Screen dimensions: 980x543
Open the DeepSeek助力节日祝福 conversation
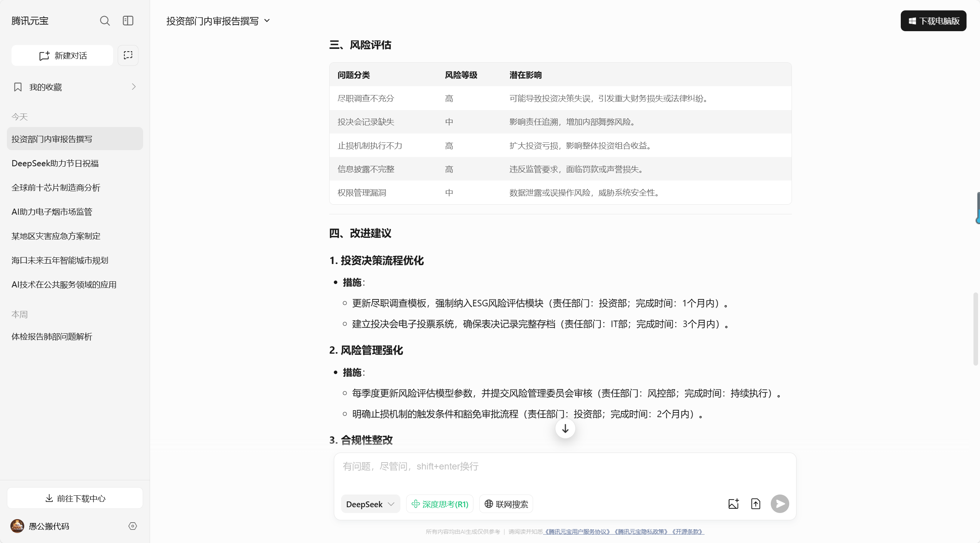click(x=55, y=164)
